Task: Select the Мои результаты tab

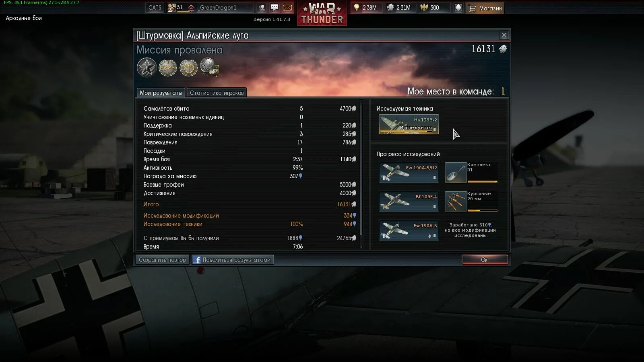Action: click(x=161, y=93)
